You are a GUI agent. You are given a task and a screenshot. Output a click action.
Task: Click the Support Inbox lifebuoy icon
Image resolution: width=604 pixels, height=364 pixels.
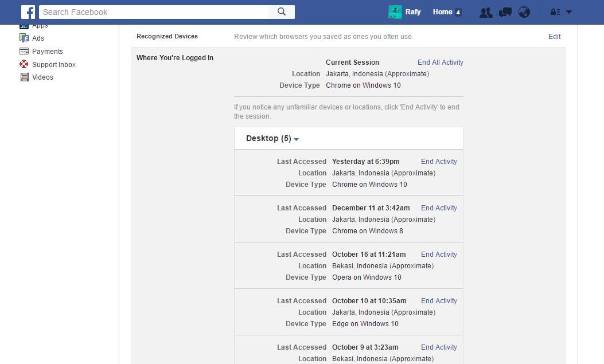point(24,64)
